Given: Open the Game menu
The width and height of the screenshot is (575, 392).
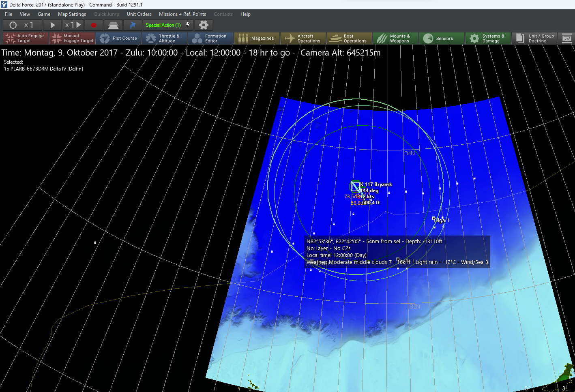Looking at the screenshot, I should coord(44,14).
